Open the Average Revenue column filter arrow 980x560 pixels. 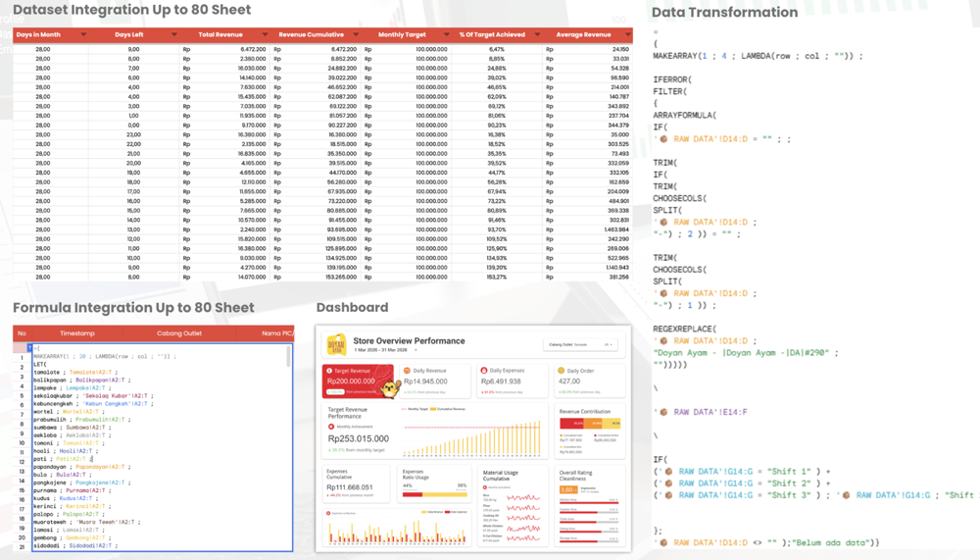pos(627,34)
